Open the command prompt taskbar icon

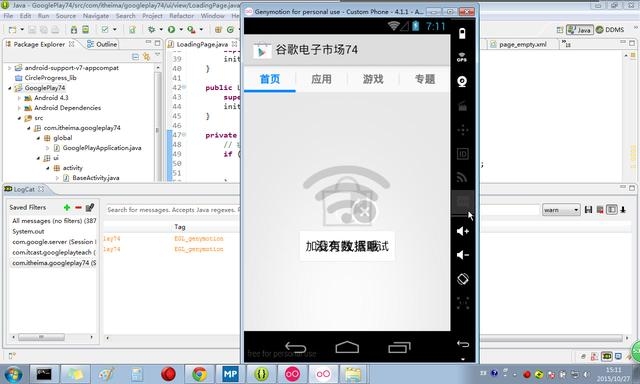(x=44, y=374)
